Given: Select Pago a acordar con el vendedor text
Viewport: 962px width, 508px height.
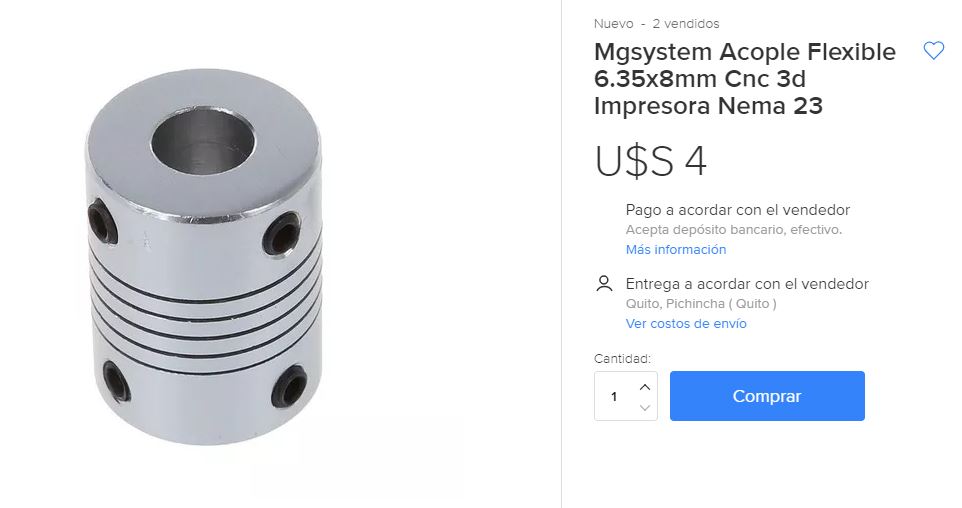Looking at the screenshot, I should click(737, 210).
